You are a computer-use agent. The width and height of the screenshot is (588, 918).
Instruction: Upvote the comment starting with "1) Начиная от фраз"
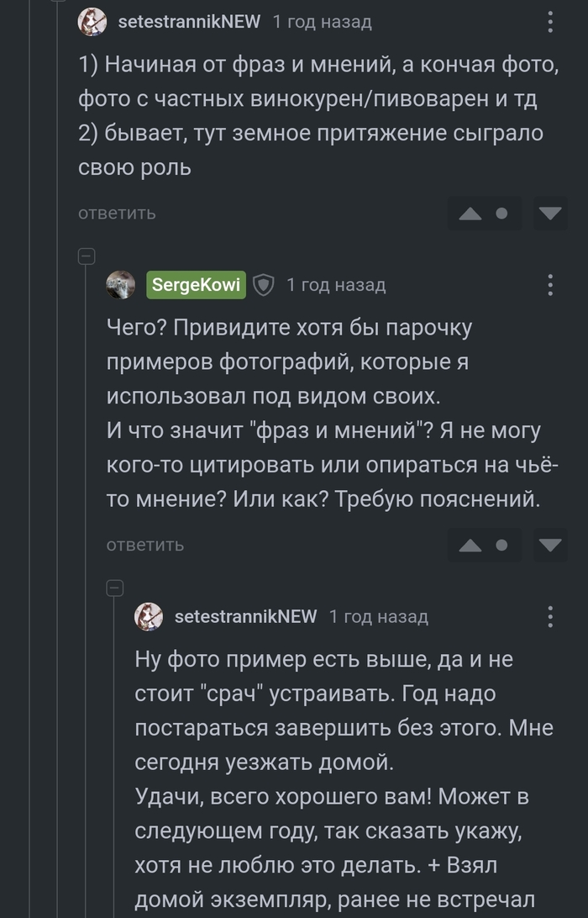tap(470, 214)
